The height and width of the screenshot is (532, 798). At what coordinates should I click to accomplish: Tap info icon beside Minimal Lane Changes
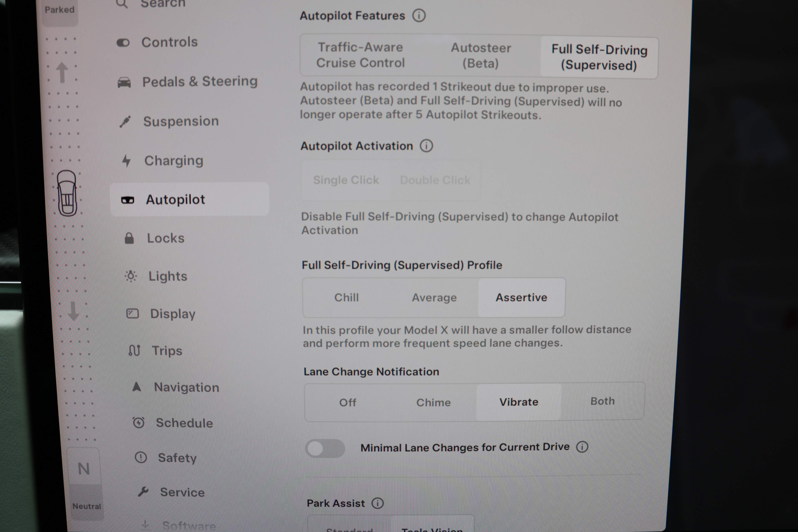582,447
